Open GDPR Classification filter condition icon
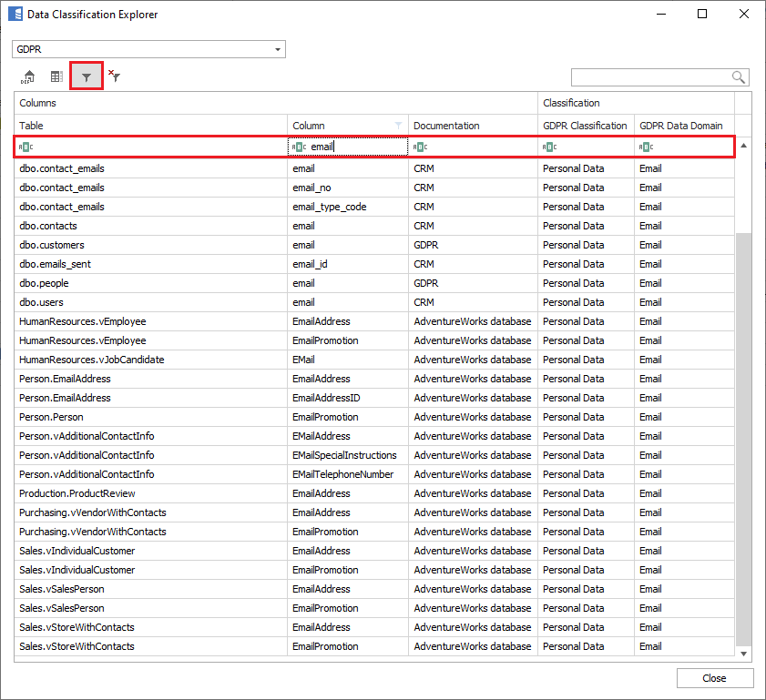 549,147
